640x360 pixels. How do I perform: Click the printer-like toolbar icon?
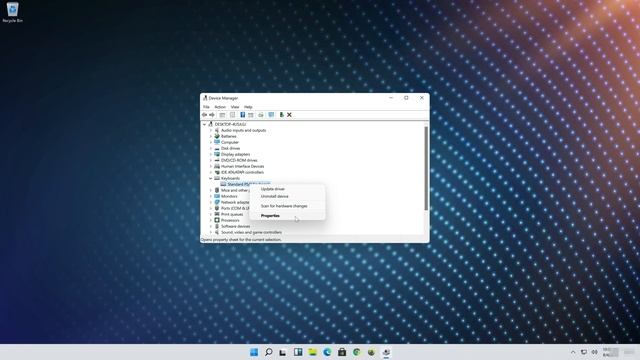(261, 115)
